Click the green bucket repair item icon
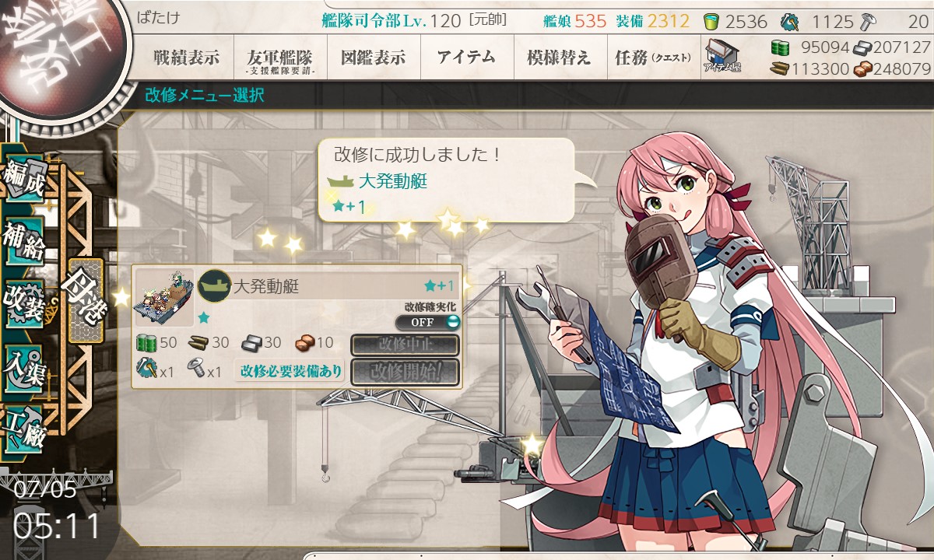This screenshot has height=560, width=934. point(711,21)
